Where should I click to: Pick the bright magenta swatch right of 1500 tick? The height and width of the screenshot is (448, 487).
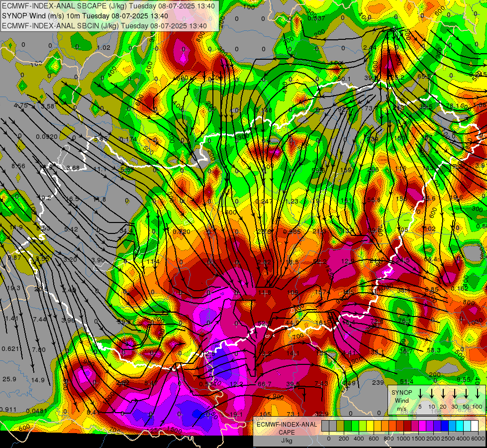[x=422, y=426]
